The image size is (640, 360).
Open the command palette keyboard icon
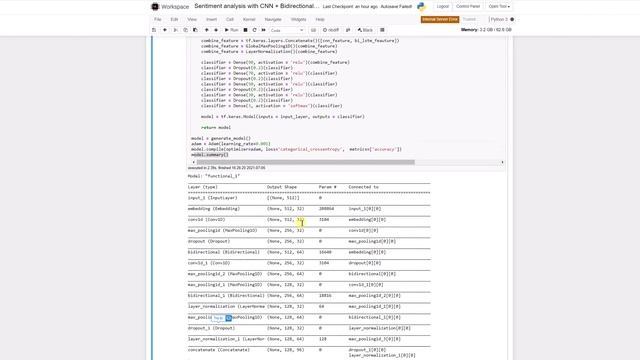point(313,30)
